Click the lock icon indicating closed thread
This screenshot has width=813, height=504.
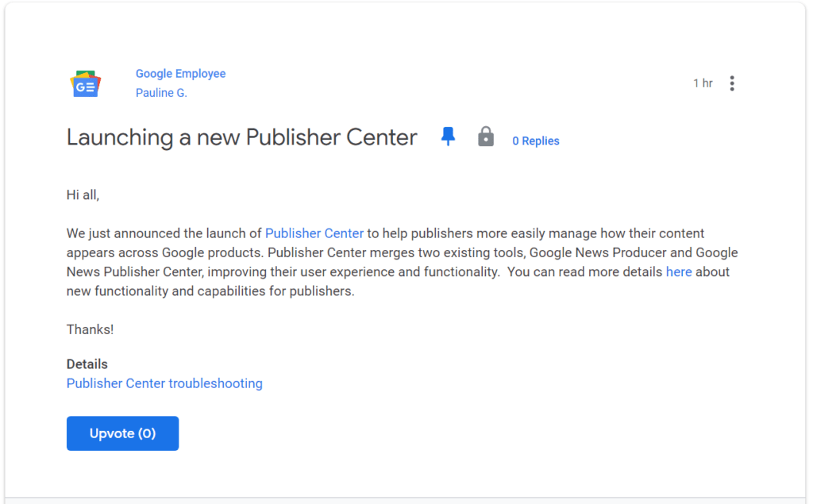[x=486, y=136]
